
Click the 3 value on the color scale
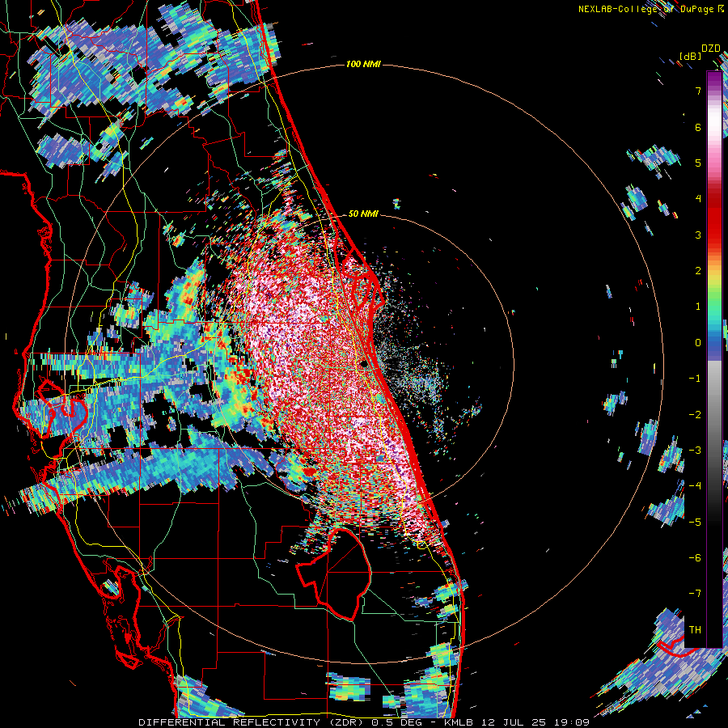(x=698, y=235)
